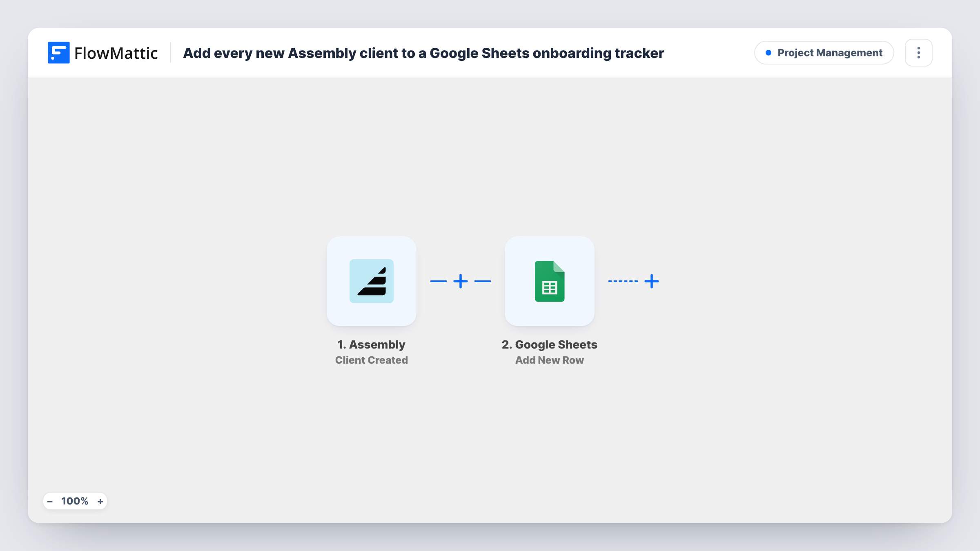Open the Assembly trigger step node
980x551 pixels.
coord(372,281)
